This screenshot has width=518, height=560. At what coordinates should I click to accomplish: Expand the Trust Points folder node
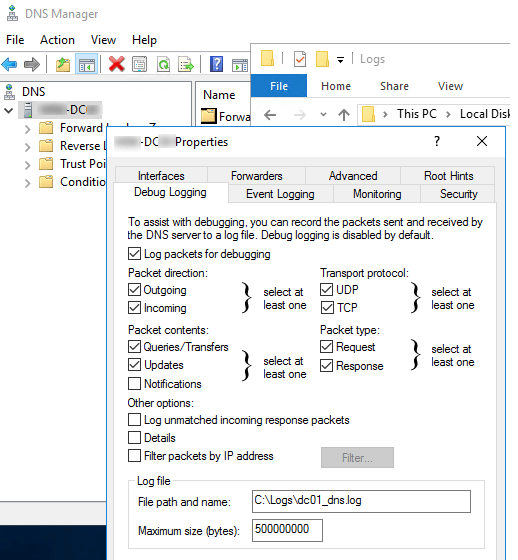(x=28, y=165)
